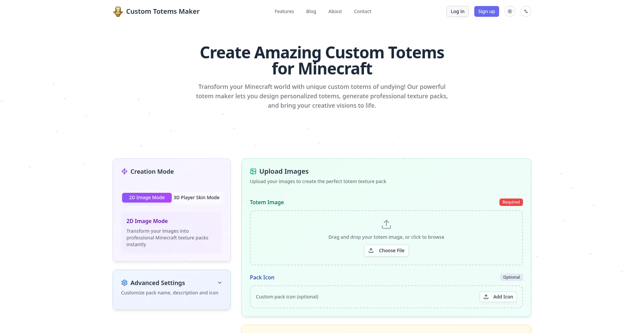644x333 pixels.
Task: Click the Advanced Settings heading
Action: pyautogui.click(x=158, y=283)
